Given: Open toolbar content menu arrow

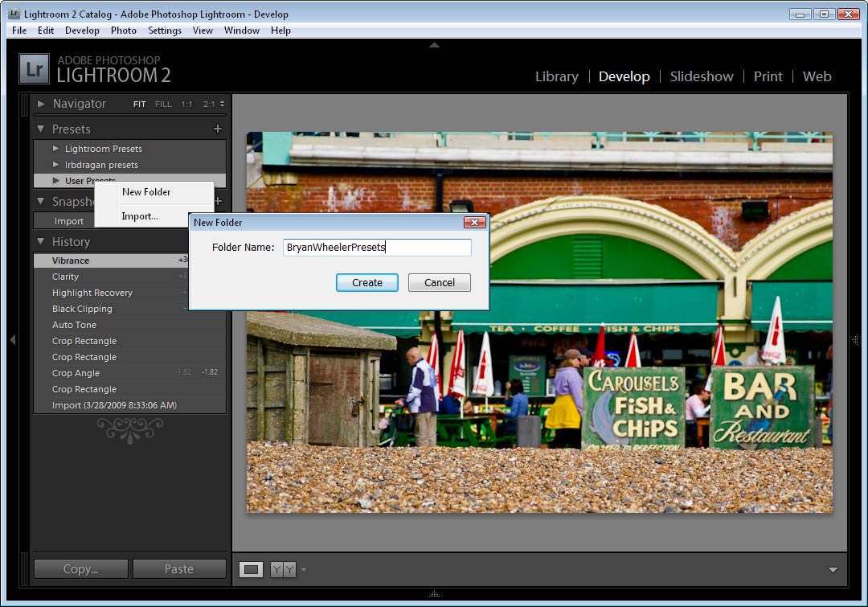Looking at the screenshot, I should pos(833,569).
